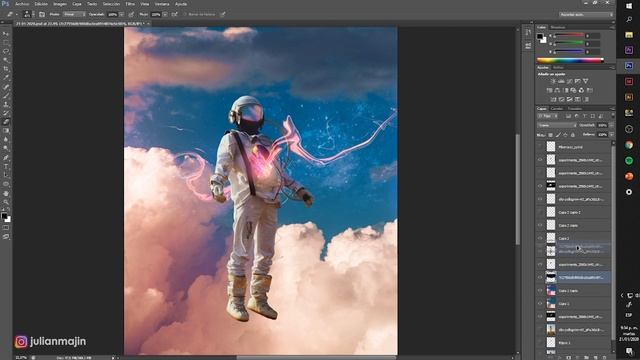The height and width of the screenshot is (360, 640).
Task: Pick a color from spectrum ramp
Action: coord(570,60)
